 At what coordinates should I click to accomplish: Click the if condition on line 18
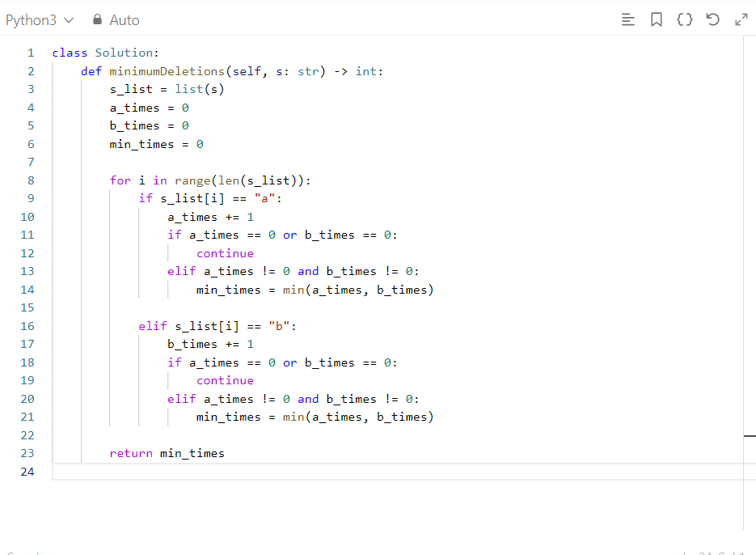[x=282, y=363]
